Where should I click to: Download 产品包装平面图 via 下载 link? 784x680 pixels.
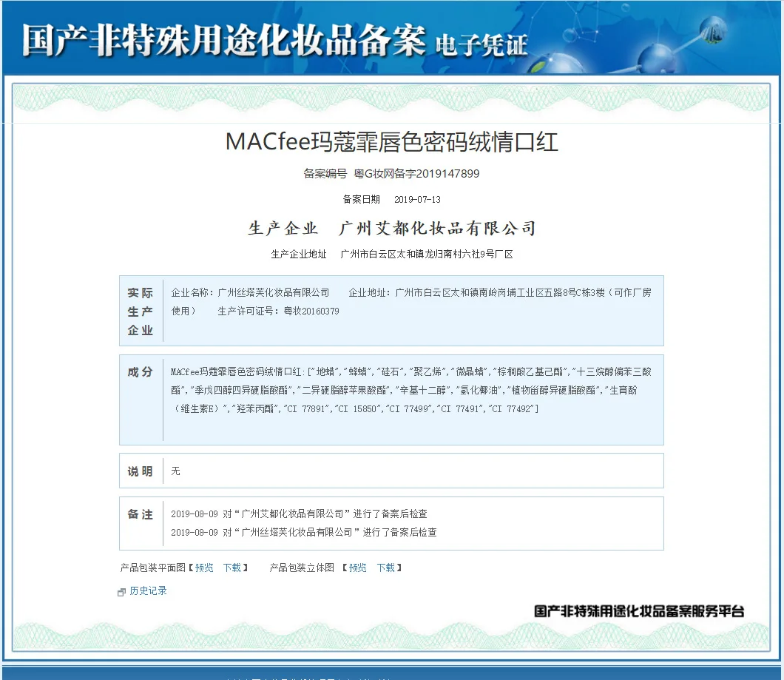pos(232,568)
